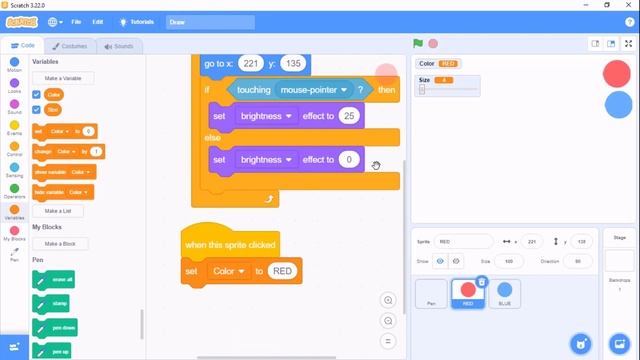The image size is (640, 360).
Task: Click the erase all pen block
Action: [x=53, y=280]
